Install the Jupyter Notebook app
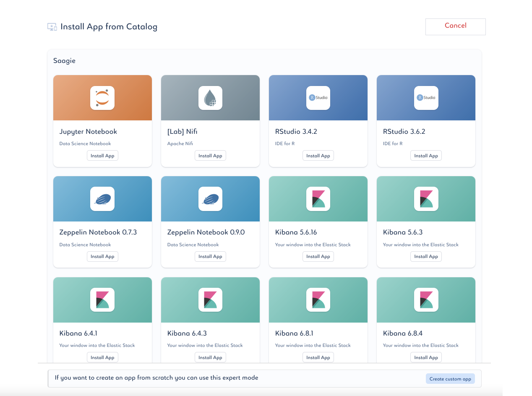 [x=102, y=156]
